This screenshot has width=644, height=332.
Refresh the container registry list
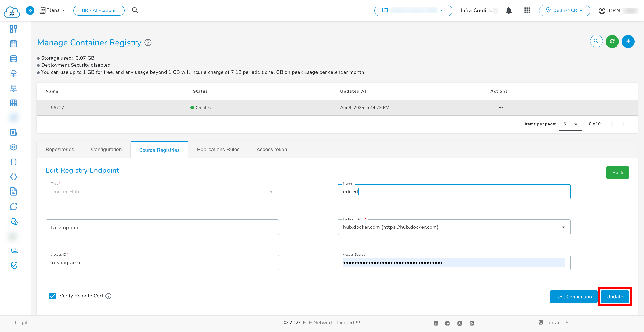612,41
